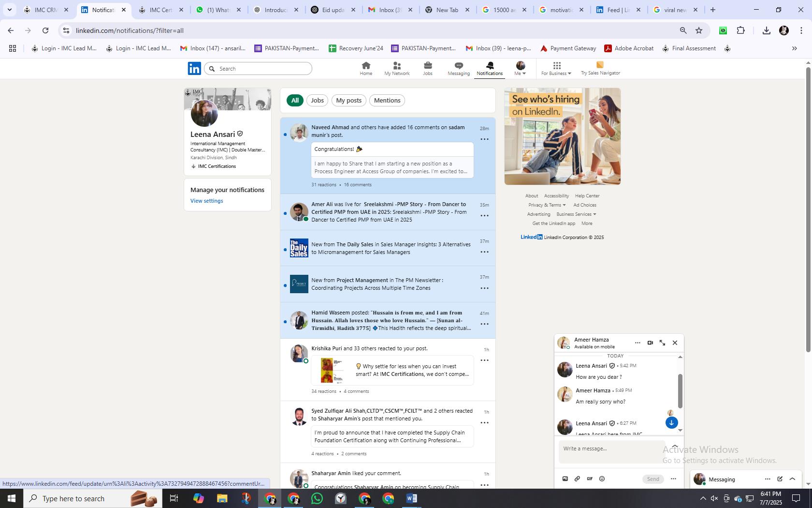Close the Ameer Hamza chat window
The image size is (812, 508).
tap(675, 343)
